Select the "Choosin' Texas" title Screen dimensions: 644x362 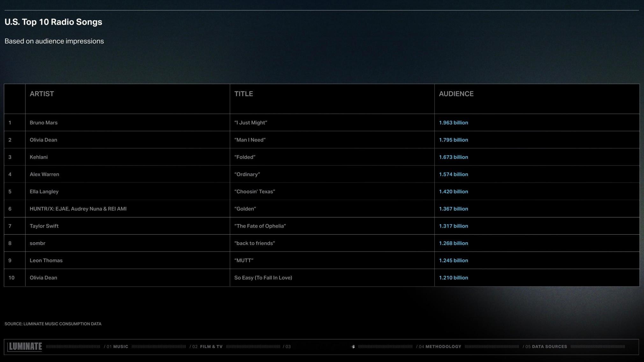[255, 191]
